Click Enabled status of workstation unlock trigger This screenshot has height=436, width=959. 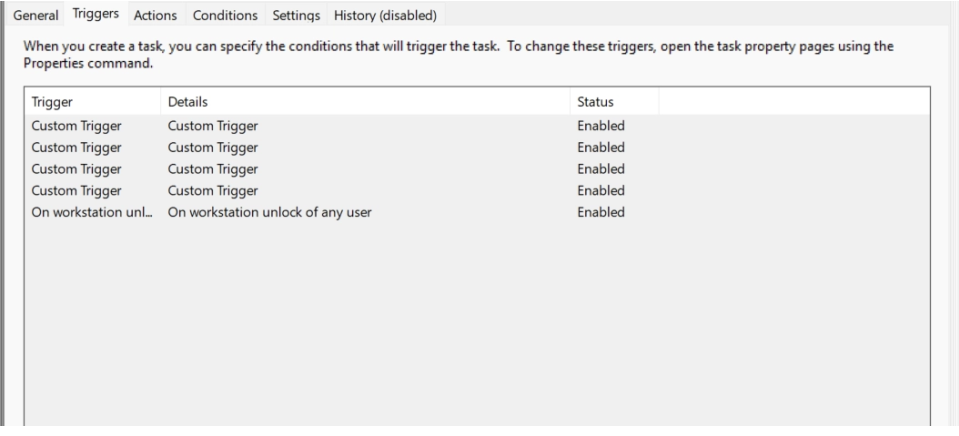(601, 212)
